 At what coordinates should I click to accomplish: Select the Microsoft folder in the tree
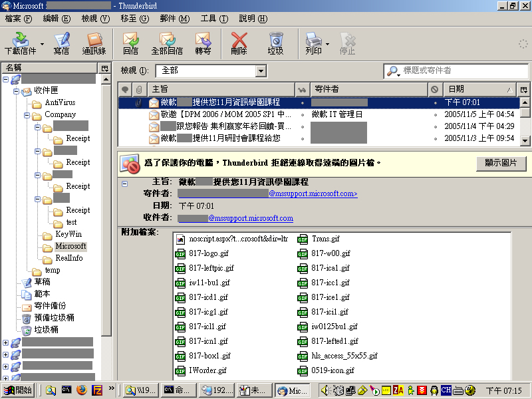pos(70,246)
